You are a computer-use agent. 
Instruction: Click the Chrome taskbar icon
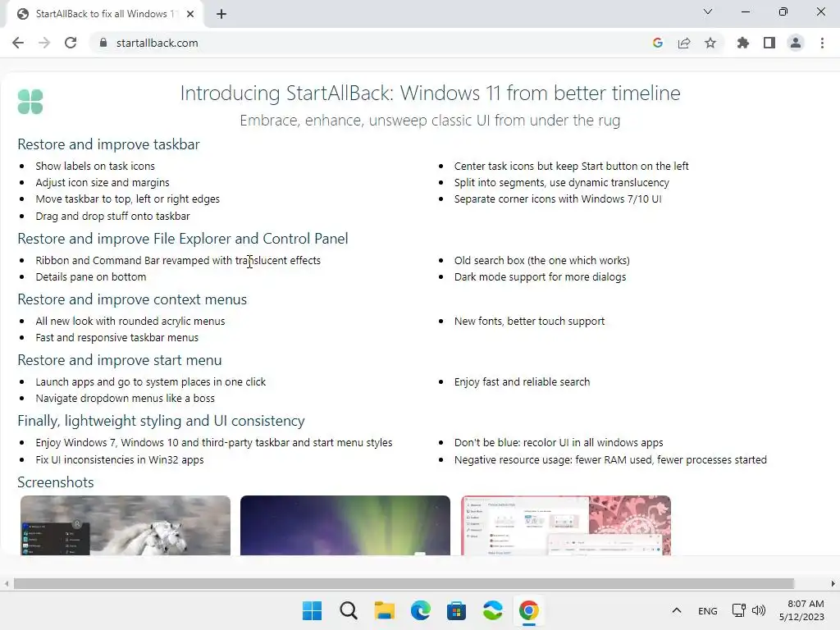click(x=529, y=610)
